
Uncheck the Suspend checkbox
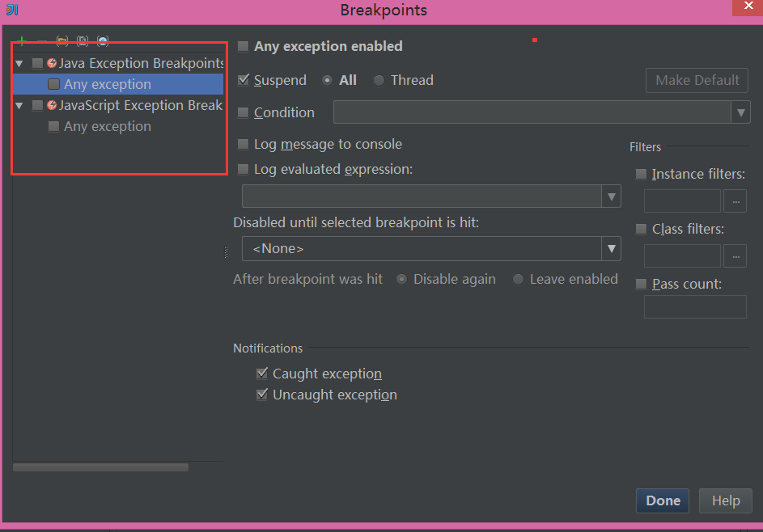[x=245, y=80]
